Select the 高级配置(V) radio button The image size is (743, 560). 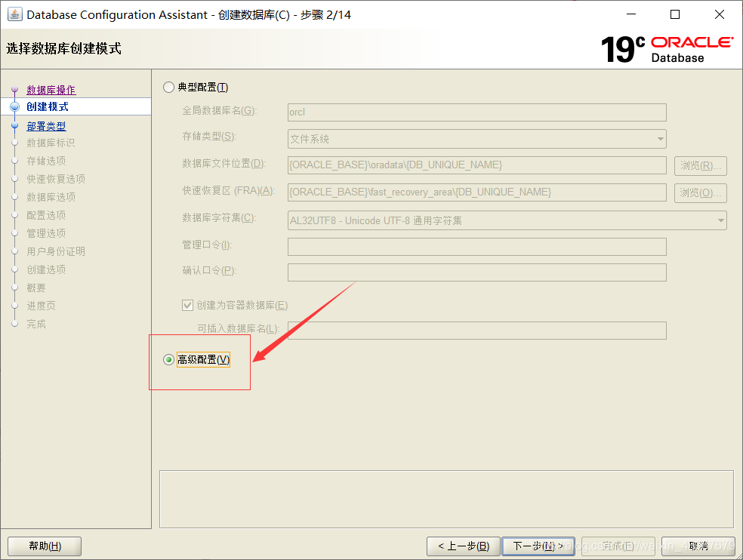point(168,359)
